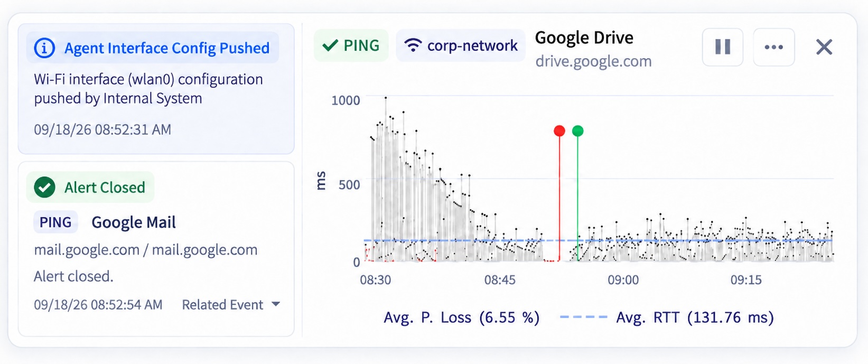Click the Google Drive heading
The width and height of the screenshot is (868, 364).
tap(584, 38)
